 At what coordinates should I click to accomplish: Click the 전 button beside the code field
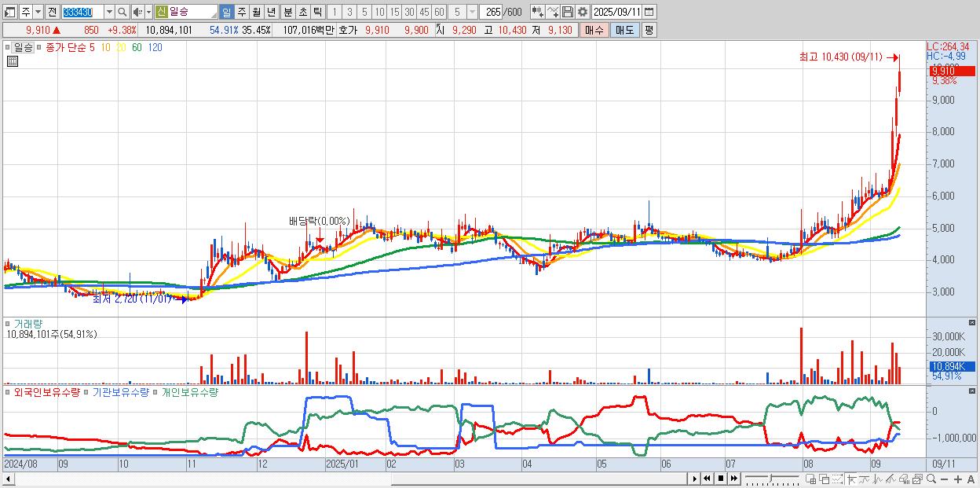click(52, 12)
